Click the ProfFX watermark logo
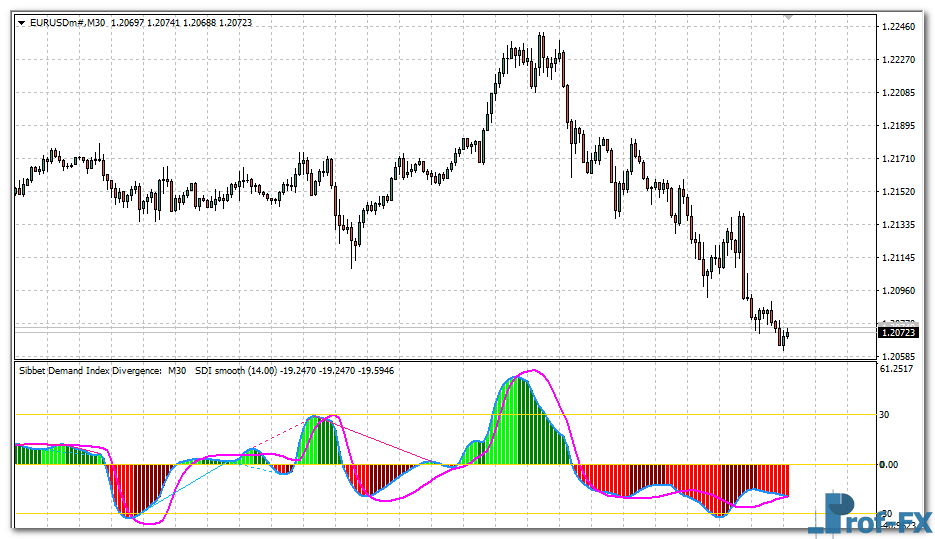935x539 pixels. [x=868, y=512]
